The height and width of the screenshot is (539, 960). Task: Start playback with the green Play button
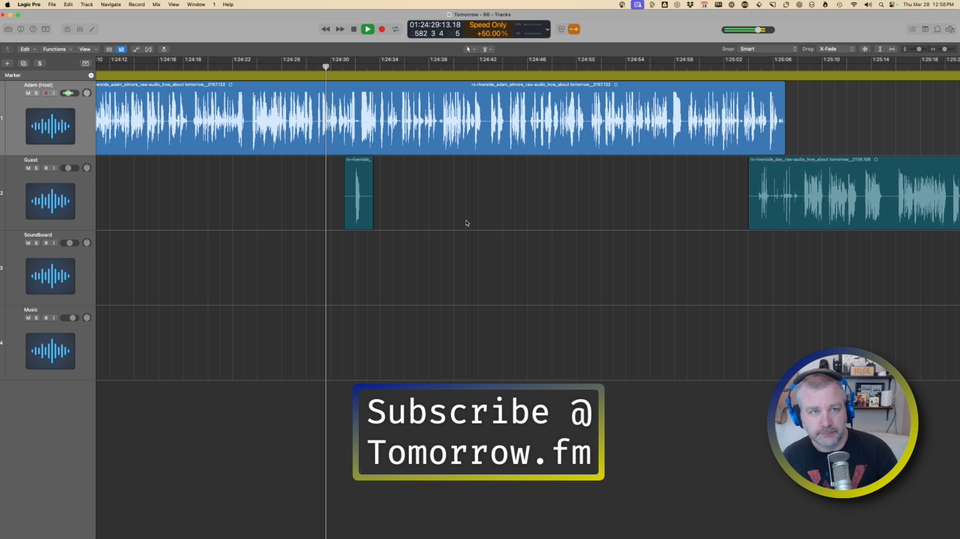click(x=367, y=29)
